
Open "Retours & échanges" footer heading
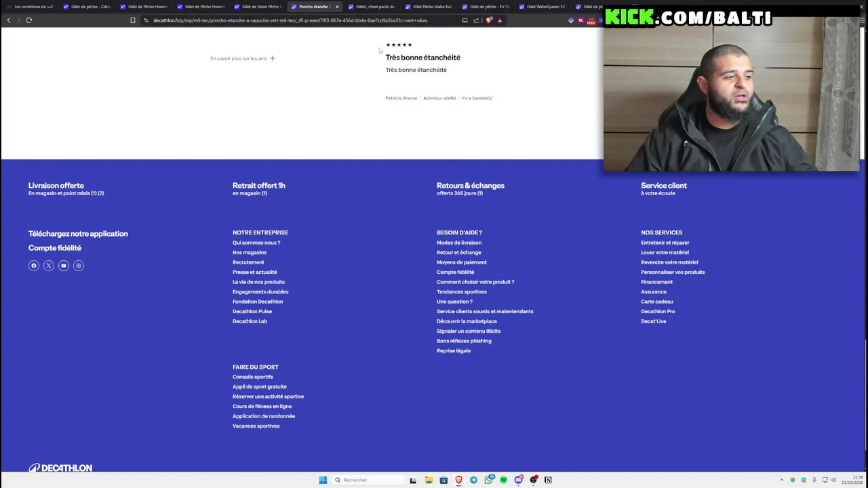click(471, 186)
